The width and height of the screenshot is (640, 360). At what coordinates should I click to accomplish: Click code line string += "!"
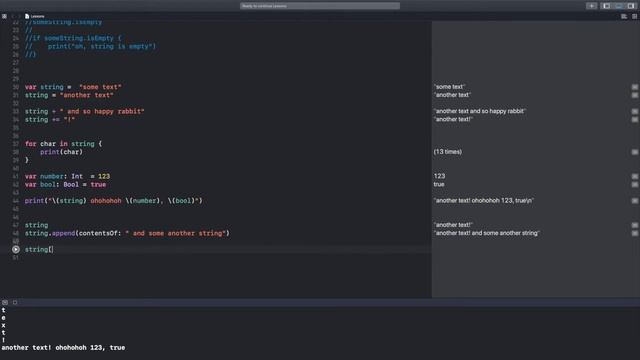point(50,120)
